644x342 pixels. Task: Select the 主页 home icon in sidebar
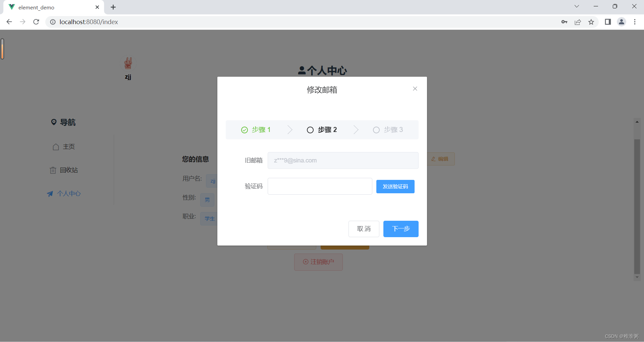tap(56, 147)
